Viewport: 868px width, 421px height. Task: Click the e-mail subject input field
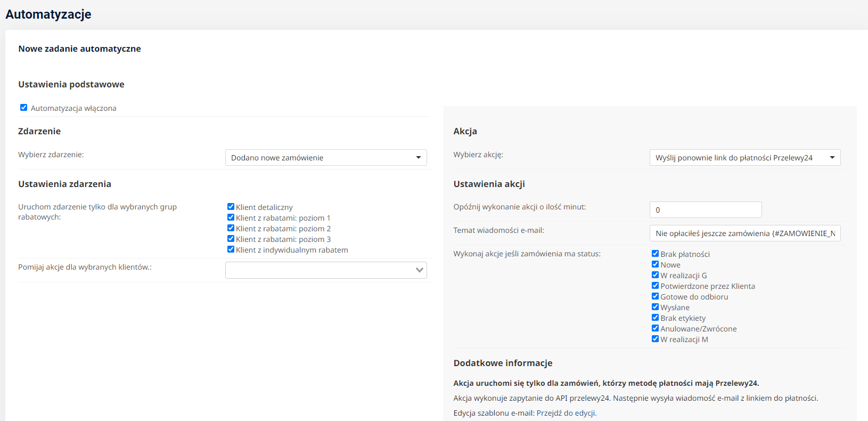[x=744, y=233]
